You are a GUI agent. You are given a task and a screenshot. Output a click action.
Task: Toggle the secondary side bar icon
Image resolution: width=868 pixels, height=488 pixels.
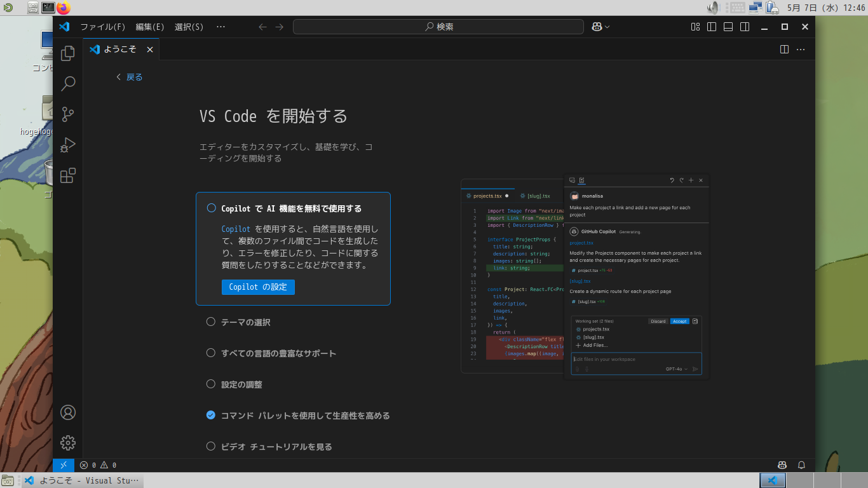(x=745, y=27)
